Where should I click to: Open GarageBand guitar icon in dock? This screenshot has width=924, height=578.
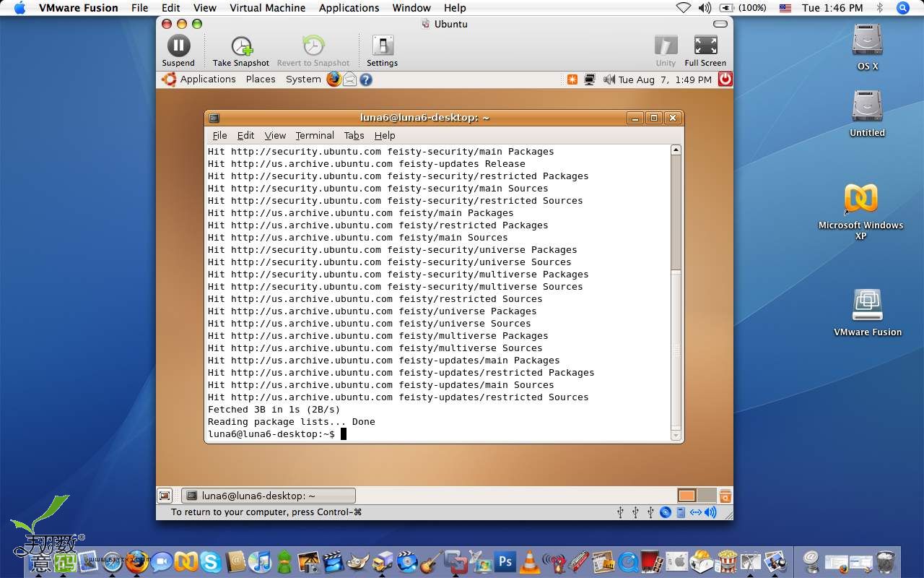click(x=431, y=561)
